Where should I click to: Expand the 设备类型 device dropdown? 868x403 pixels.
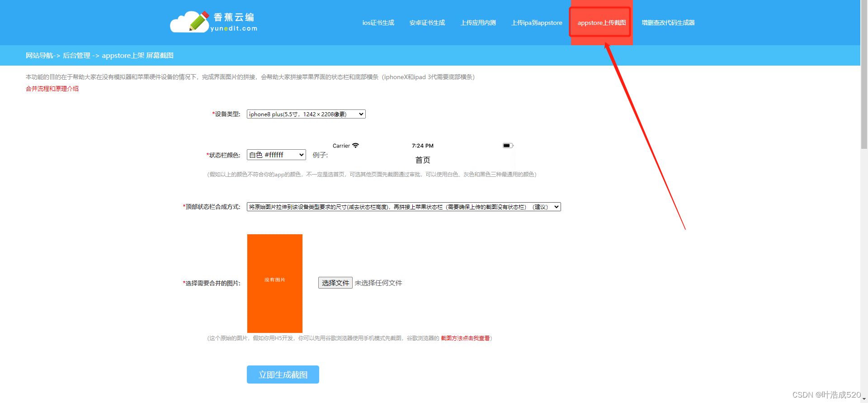306,114
